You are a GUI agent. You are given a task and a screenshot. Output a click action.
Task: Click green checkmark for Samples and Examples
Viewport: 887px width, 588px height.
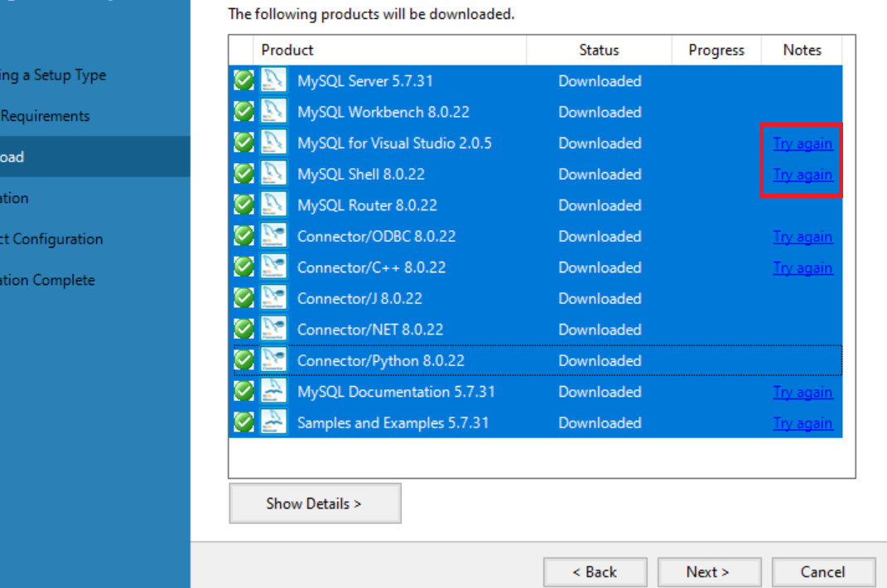243,422
